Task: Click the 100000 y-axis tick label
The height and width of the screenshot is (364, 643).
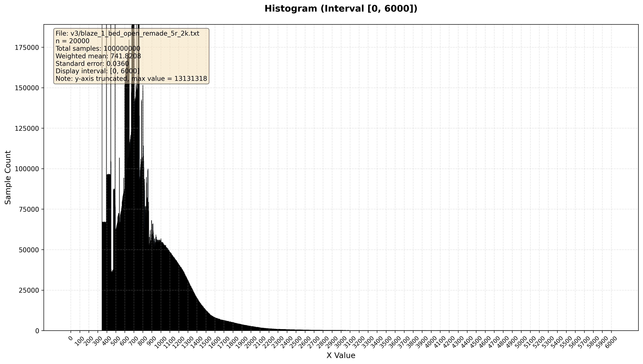Action: click(x=27, y=169)
